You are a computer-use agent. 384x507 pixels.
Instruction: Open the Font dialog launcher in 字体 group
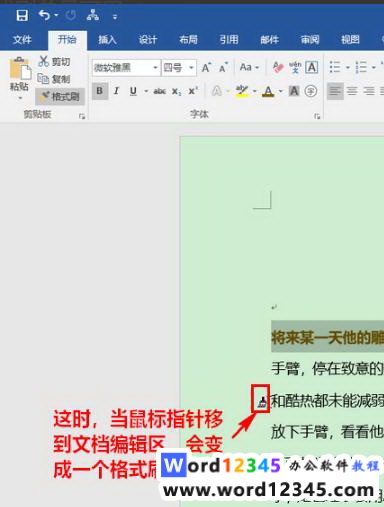317,116
